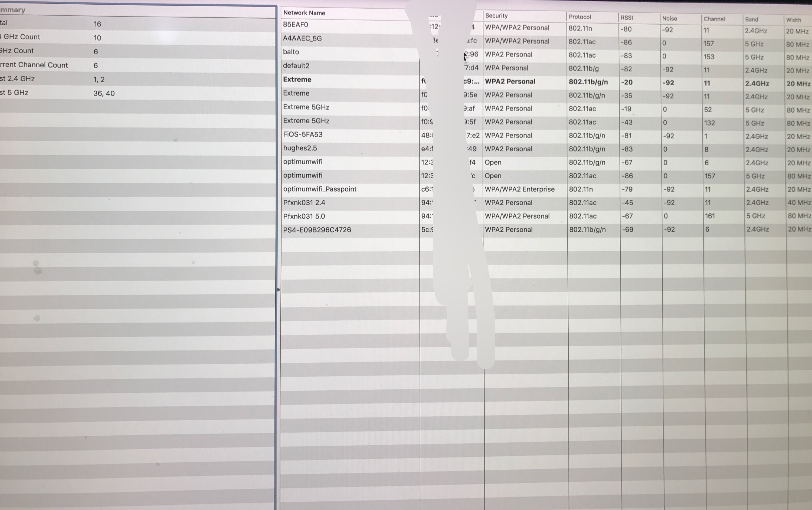Select the 85EAF0 network row
This screenshot has height=510, width=812.
click(295, 25)
